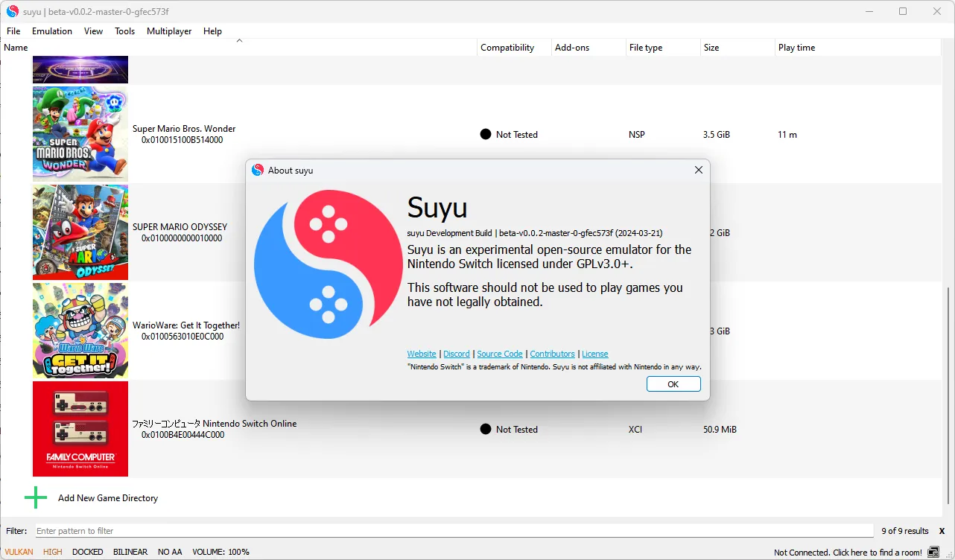The height and width of the screenshot is (560, 955).
Task: Click the HIGH GPU accuracy indicator
Action: (51, 552)
